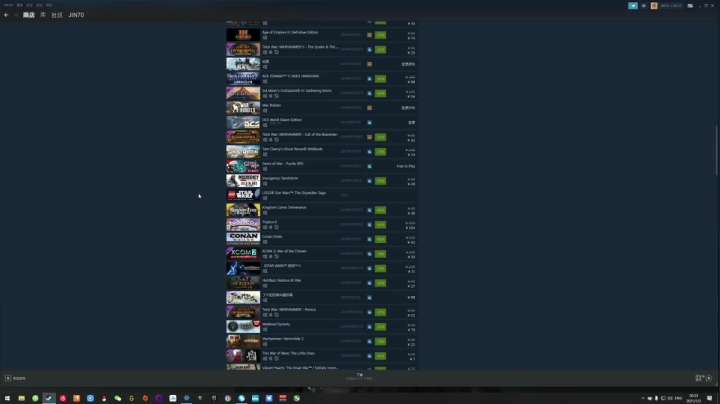
Task: Click the add a game plus icon
Action: coord(8,378)
